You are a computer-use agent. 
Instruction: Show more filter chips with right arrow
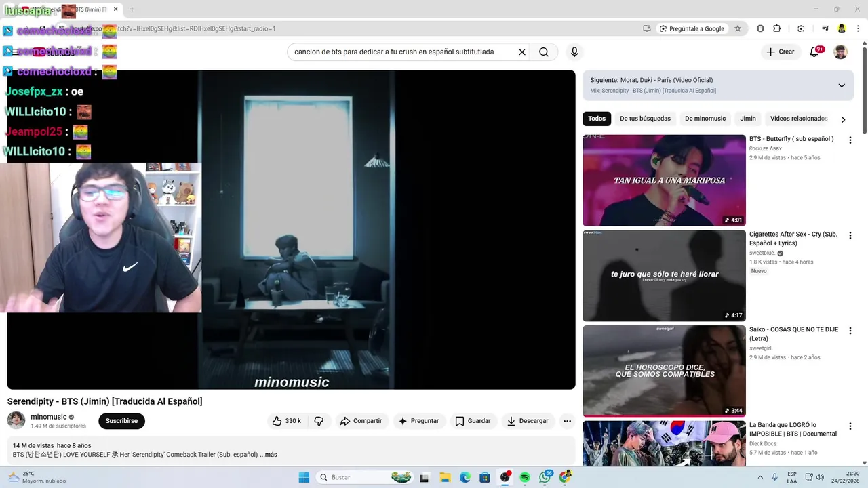pos(843,119)
